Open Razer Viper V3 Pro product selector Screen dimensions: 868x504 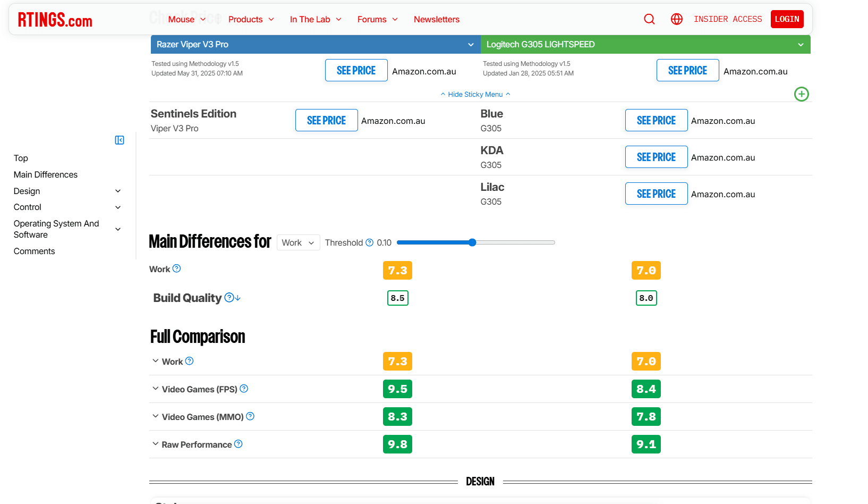(x=316, y=45)
